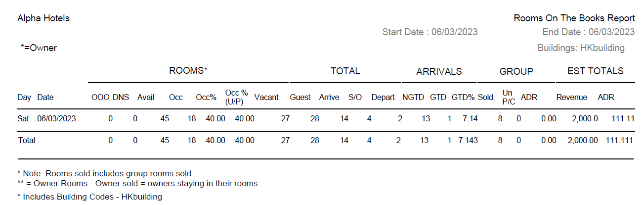The width and height of the screenshot is (644, 205).
Task: Click the GROUP section header
Action: 516,71
